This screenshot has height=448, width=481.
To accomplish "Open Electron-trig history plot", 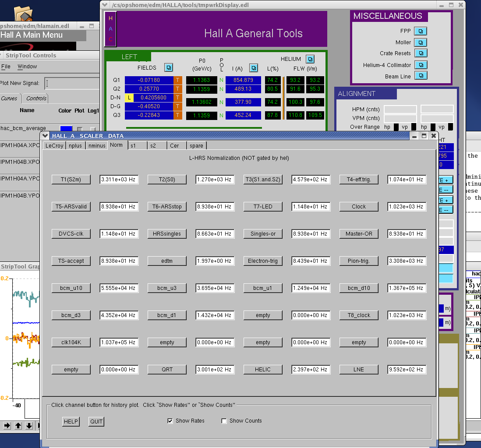I will pyautogui.click(x=263, y=261).
